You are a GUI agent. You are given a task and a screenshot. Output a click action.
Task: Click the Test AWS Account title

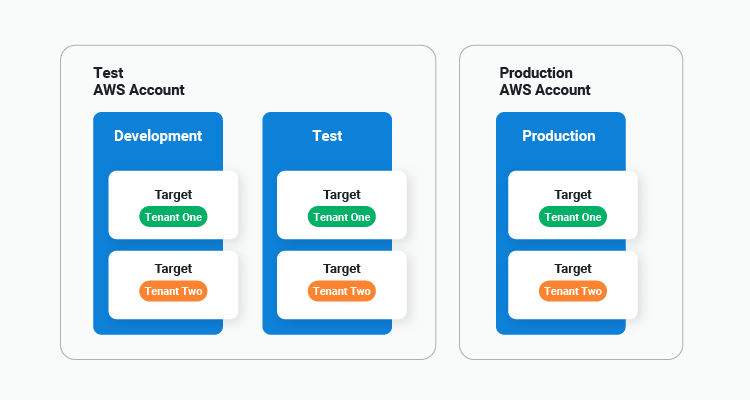coord(139,81)
